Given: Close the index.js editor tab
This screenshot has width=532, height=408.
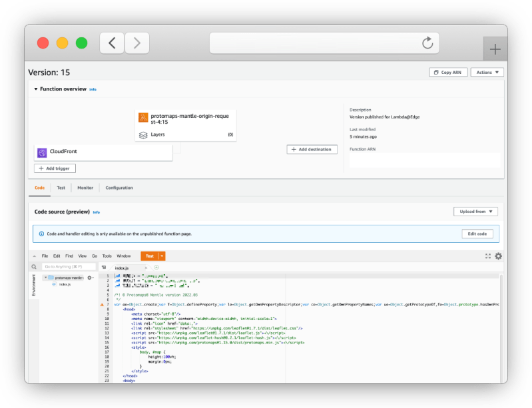Looking at the screenshot, I should (x=146, y=268).
